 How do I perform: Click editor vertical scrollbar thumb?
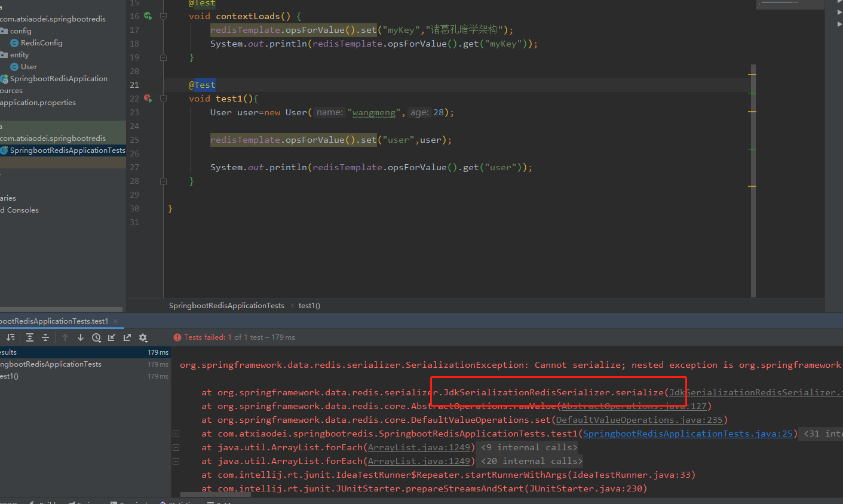[753, 180]
